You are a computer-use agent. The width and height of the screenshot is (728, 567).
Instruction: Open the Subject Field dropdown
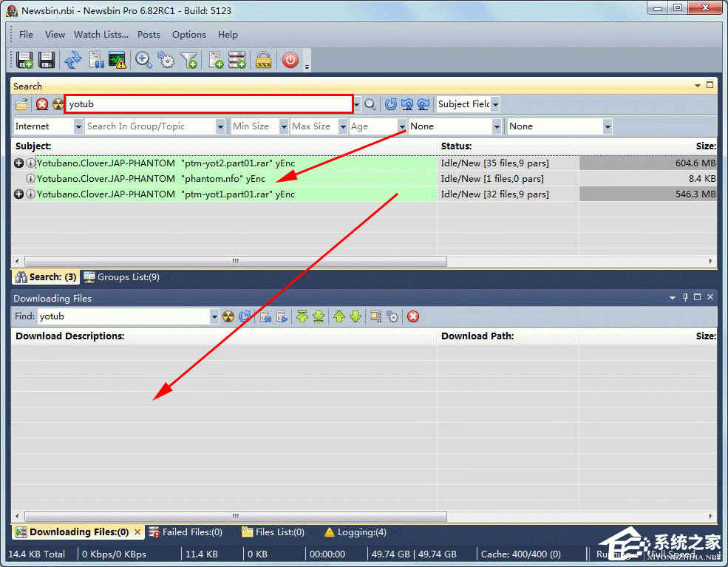tap(495, 104)
